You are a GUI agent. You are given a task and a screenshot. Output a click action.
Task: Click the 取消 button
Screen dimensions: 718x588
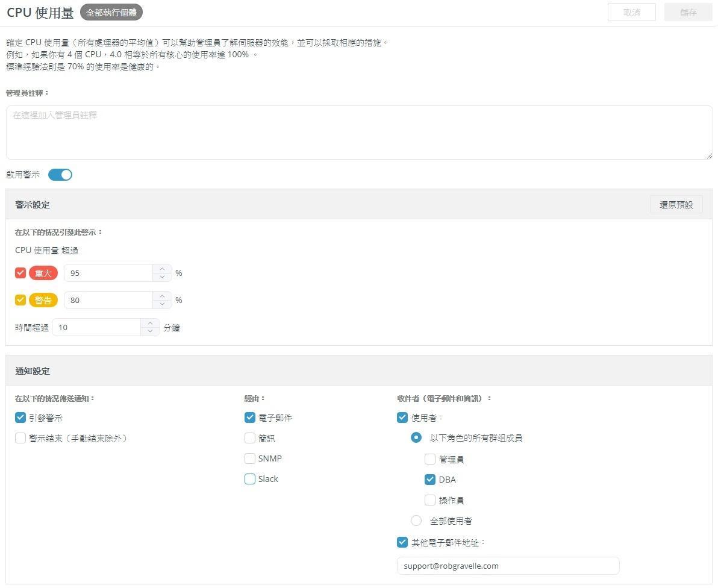coord(631,12)
